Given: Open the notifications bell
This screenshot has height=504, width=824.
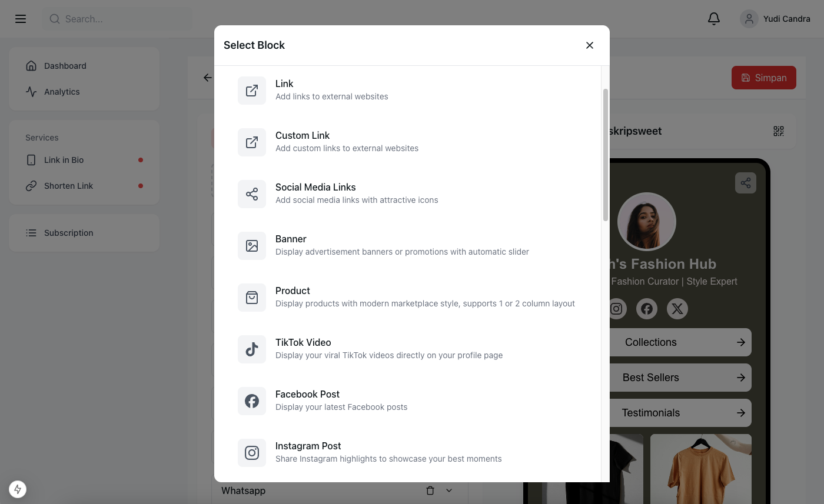Looking at the screenshot, I should [713, 19].
